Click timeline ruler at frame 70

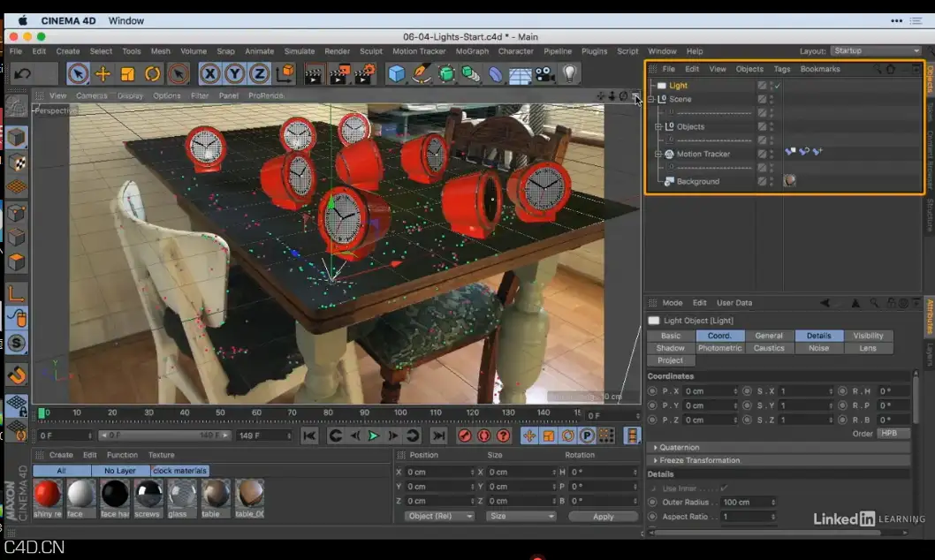(292, 412)
